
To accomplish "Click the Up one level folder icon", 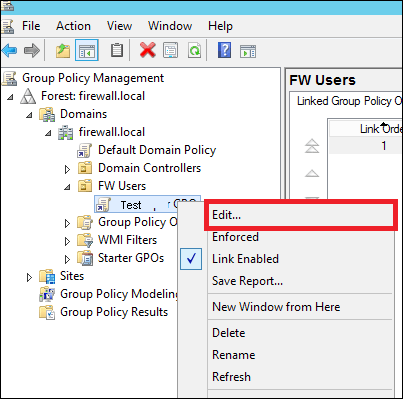I will click(x=63, y=51).
